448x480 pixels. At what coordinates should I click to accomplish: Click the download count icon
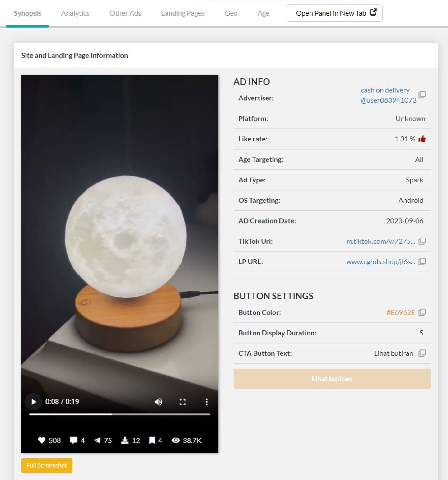125,440
